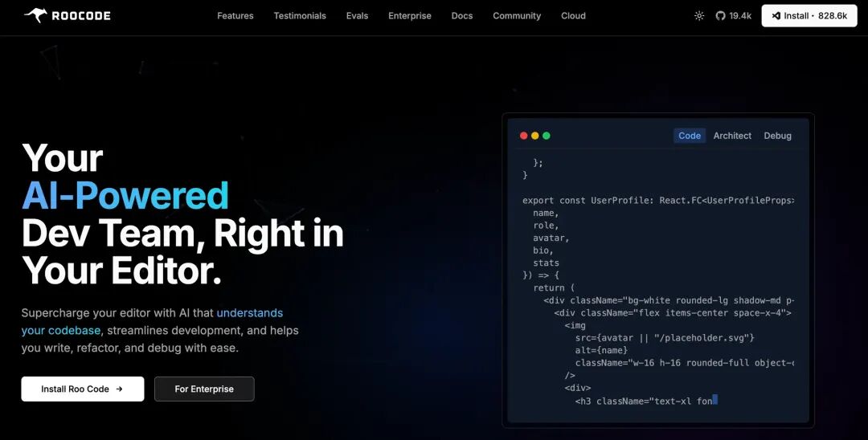
Task: Switch to the Debug mode tab
Action: (778, 136)
